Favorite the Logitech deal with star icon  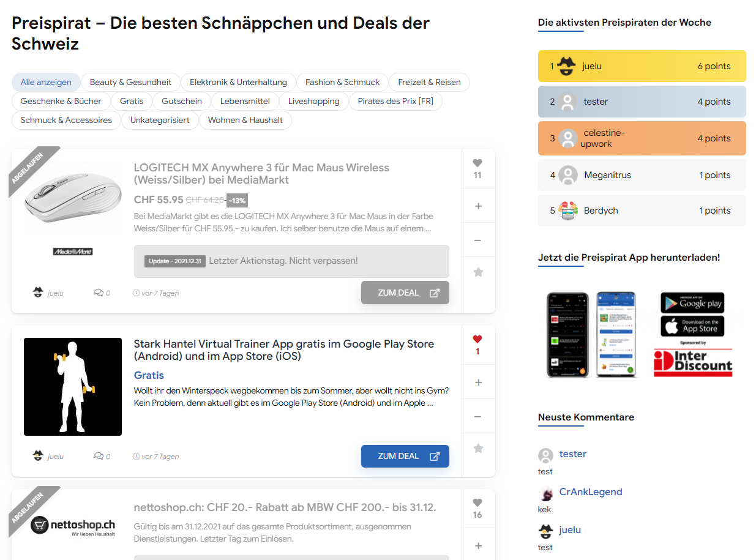(x=478, y=272)
